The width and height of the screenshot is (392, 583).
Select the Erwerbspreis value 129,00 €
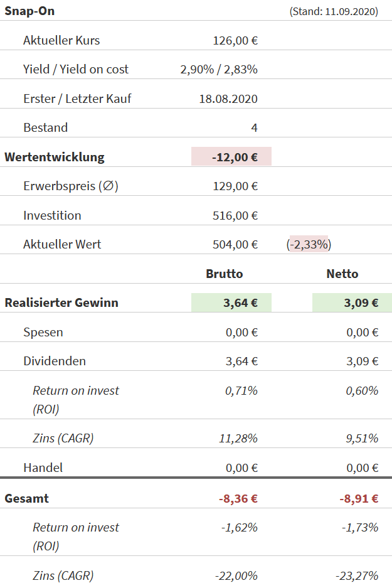[x=235, y=186]
